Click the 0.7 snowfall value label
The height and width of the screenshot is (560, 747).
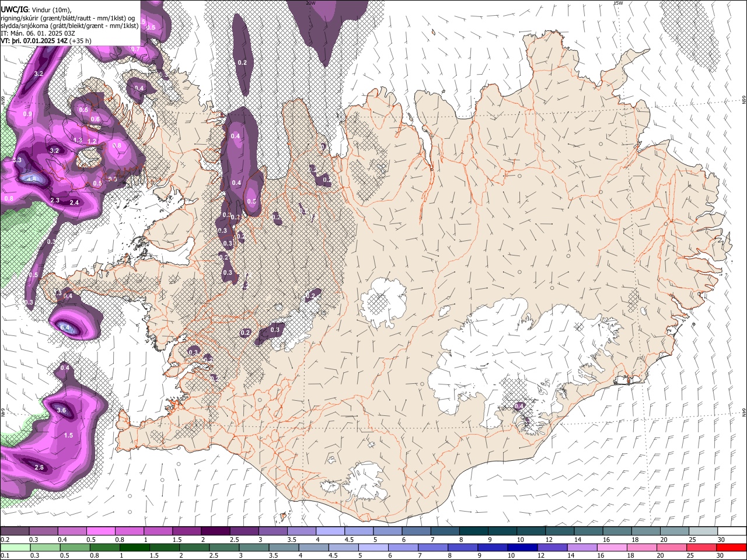135,49
